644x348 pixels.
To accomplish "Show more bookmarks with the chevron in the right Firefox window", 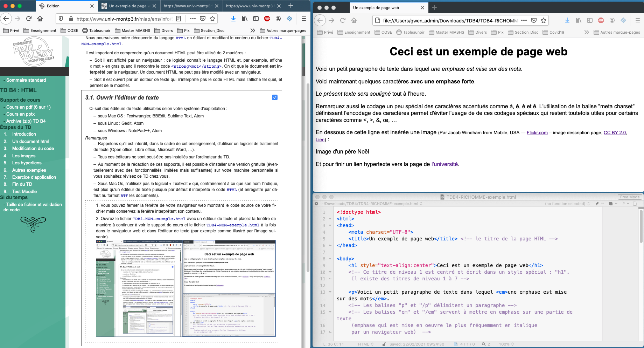I will (587, 32).
